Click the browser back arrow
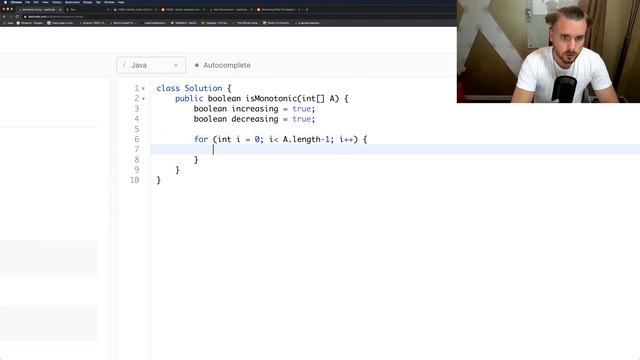The height and width of the screenshot is (360, 640). [4, 17]
